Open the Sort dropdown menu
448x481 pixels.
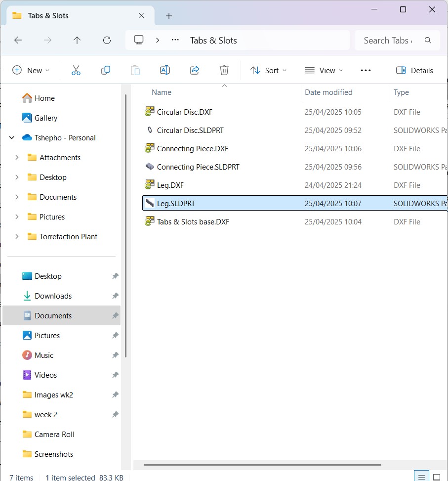coord(268,70)
